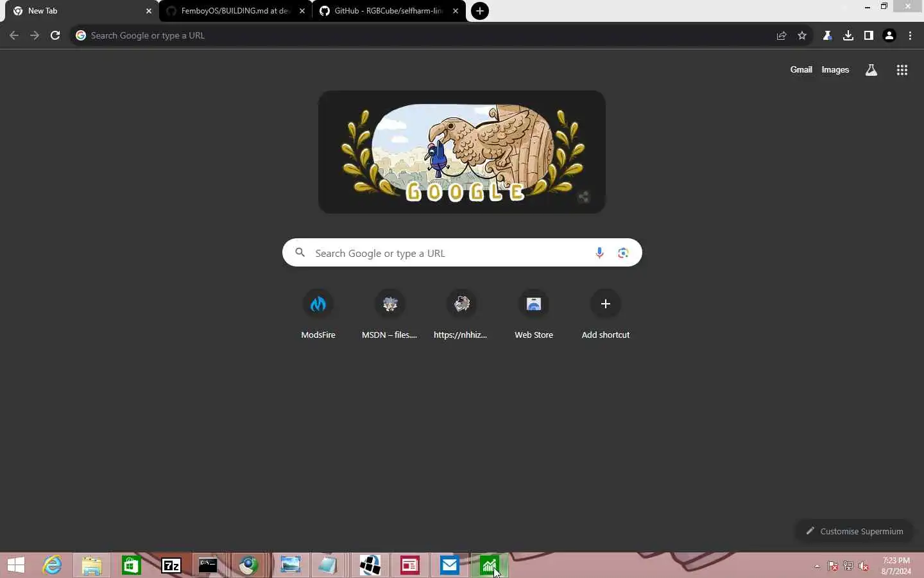Share the Google doodle
This screenshot has height=578, width=924.
583,197
